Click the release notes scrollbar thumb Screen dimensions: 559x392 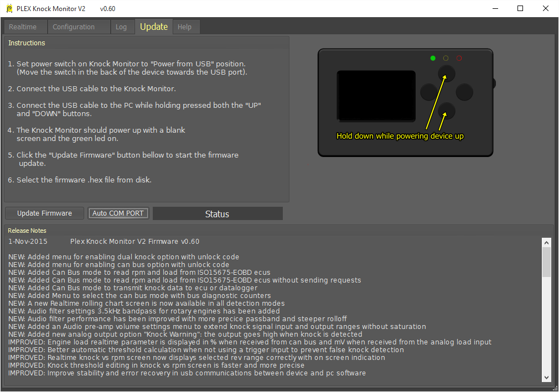[546, 262]
